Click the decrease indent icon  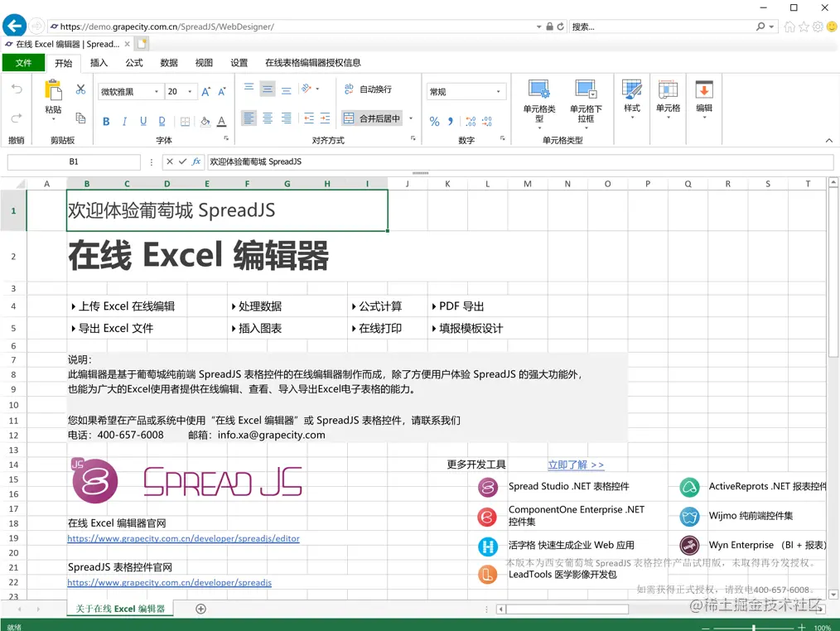coord(308,118)
